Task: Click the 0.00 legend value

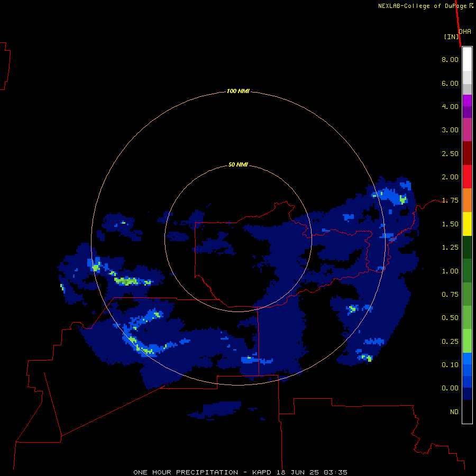Action: pyautogui.click(x=450, y=388)
